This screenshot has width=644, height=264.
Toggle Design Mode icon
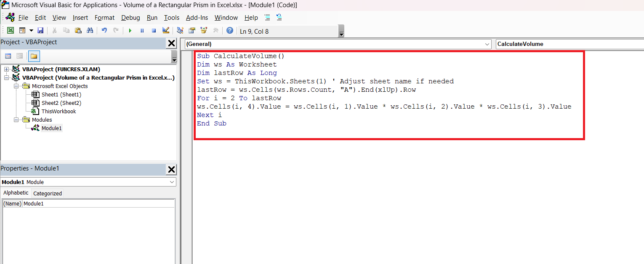coord(165,31)
